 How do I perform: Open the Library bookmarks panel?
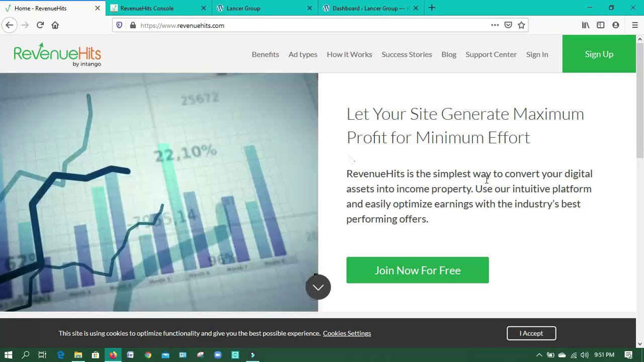(x=586, y=25)
